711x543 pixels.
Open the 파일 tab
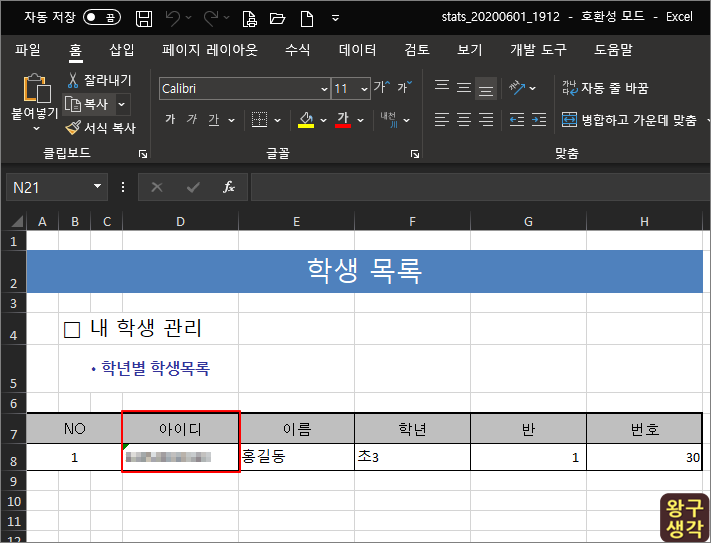28,49
